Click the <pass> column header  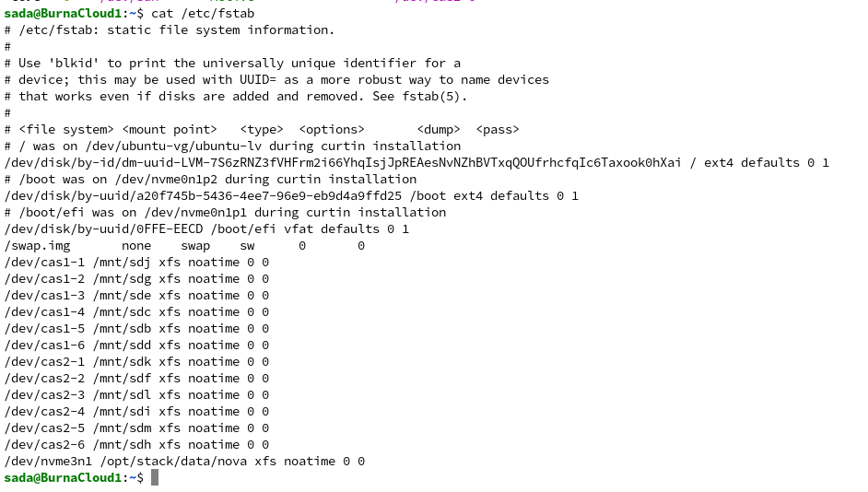click(498, 130)
